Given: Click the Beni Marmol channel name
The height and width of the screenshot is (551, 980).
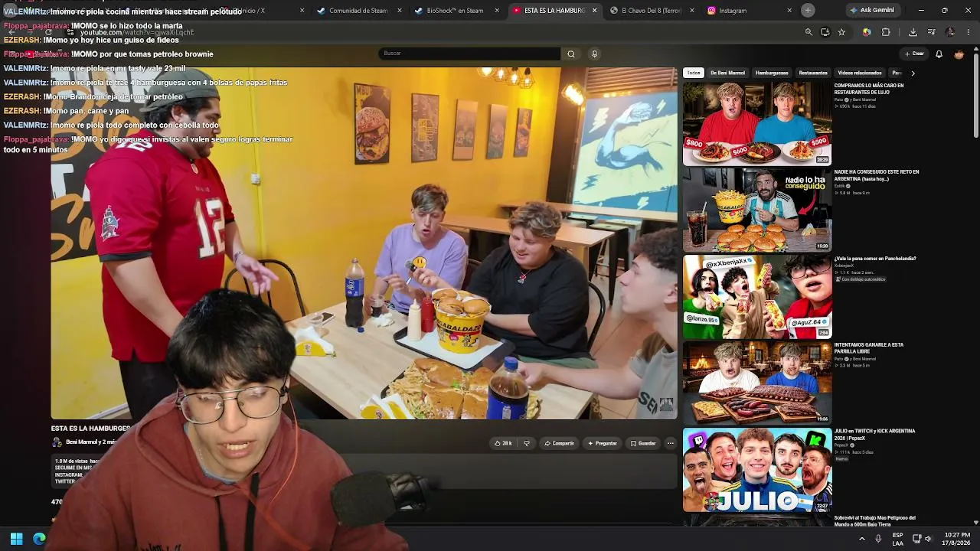Looking at the screenshot, I should [x=82, y=442].
